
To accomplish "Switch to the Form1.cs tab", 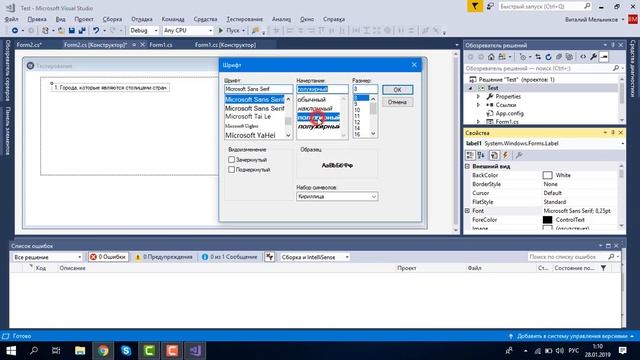I will (161, 45).
